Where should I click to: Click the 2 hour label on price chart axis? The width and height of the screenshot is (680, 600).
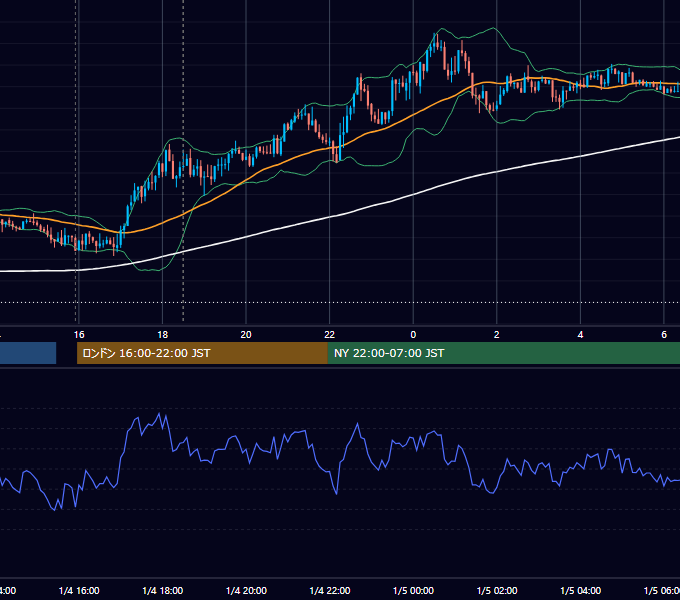click(x=497, y=335)
